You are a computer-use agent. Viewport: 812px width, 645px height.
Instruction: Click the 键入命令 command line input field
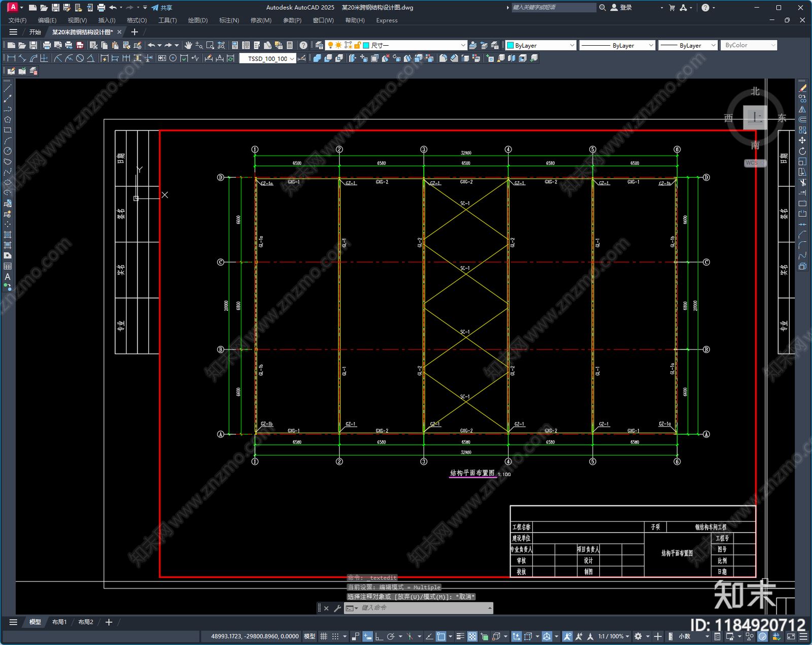419,608
